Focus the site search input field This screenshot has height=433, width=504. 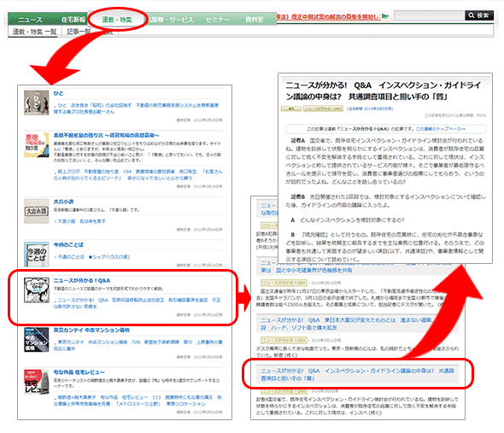430,15
